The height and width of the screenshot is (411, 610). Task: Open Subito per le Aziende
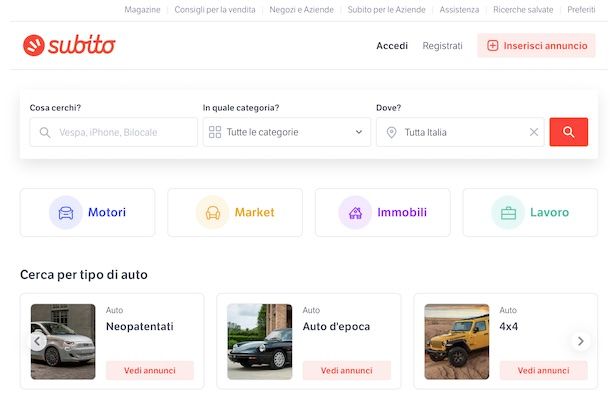coord(386,10)
